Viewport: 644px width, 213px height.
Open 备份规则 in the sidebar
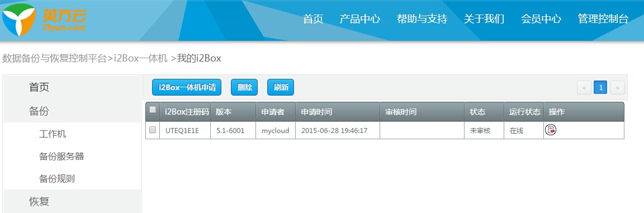(x=57, y=179)
